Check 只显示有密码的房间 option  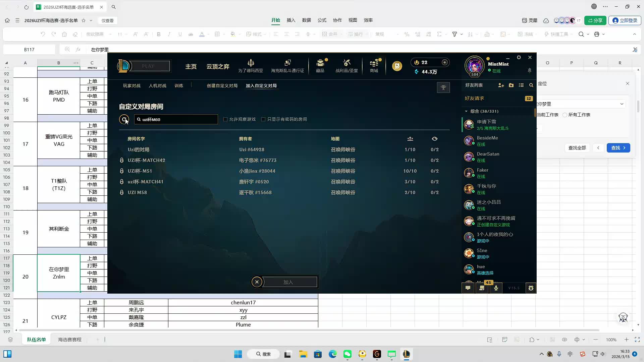click(263, 119)
